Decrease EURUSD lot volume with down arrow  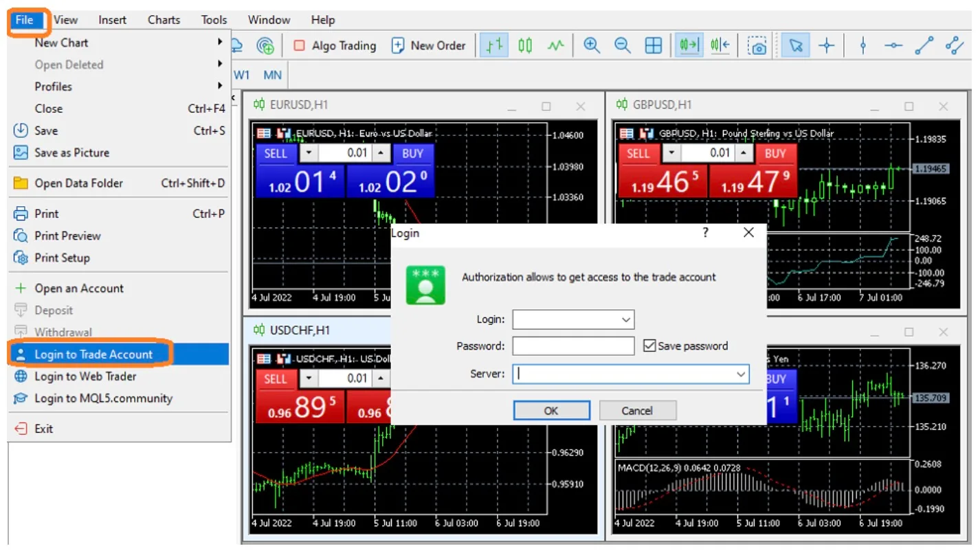pyautogui.click(x=308, y=153)
